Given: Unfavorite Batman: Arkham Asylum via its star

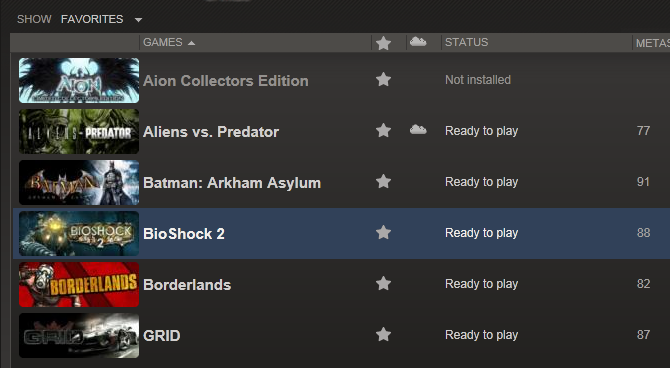Looking at the screenshot, I should pyautogui.click(x=383, y=181).
